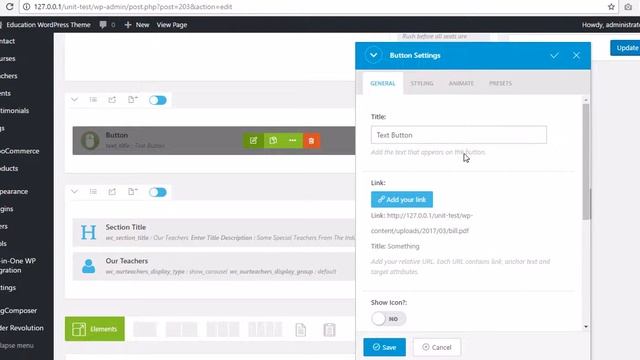Screen dimensions: 640x360
Task: Open New menu in admin bar
Action: click(137, 25)
